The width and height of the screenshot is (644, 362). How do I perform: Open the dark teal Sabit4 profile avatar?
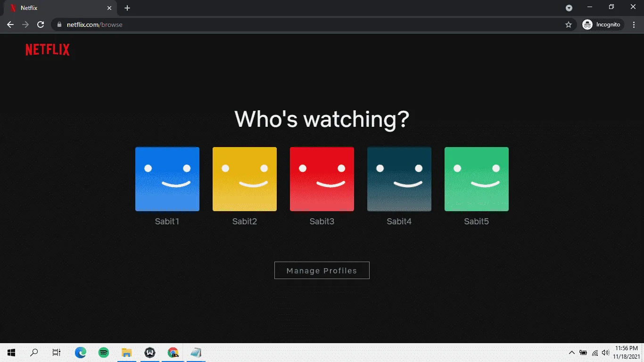coord(399,179)
